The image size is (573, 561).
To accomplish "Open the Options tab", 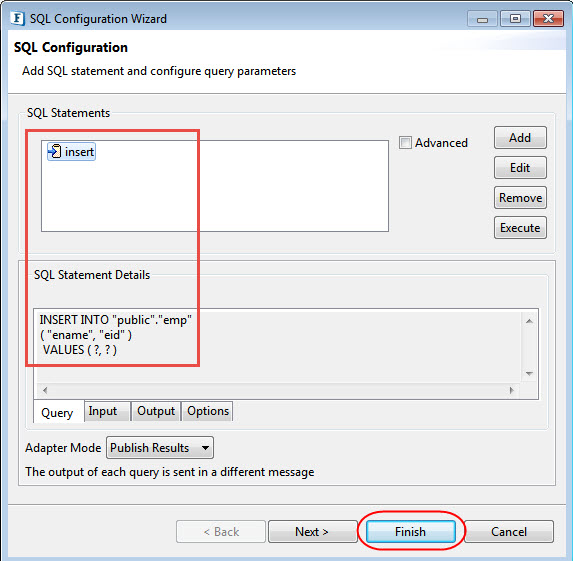I will point(208,411).
